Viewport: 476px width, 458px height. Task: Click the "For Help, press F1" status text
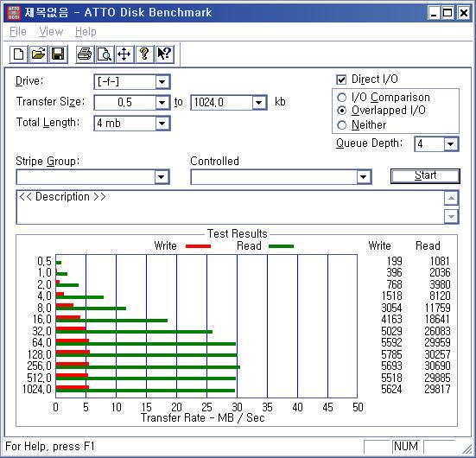(50, 447)
